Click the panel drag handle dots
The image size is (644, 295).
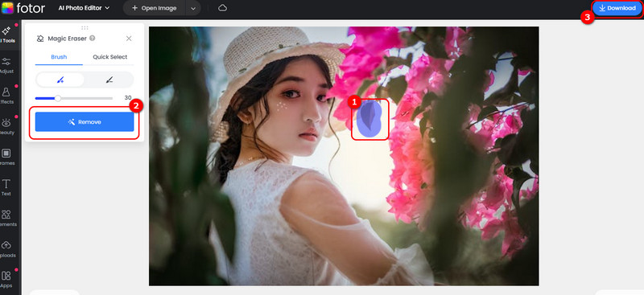(85, 27)
